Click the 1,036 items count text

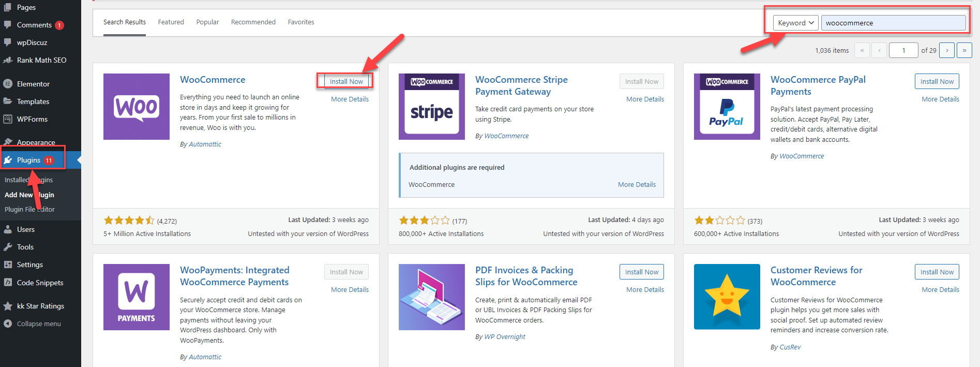pos(832,50)
